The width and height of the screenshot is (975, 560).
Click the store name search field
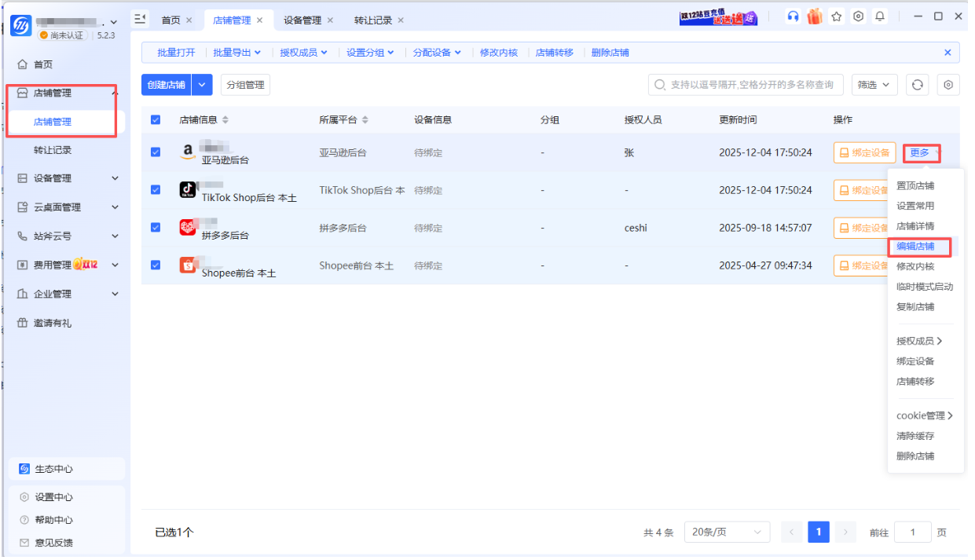coord(750,85)
